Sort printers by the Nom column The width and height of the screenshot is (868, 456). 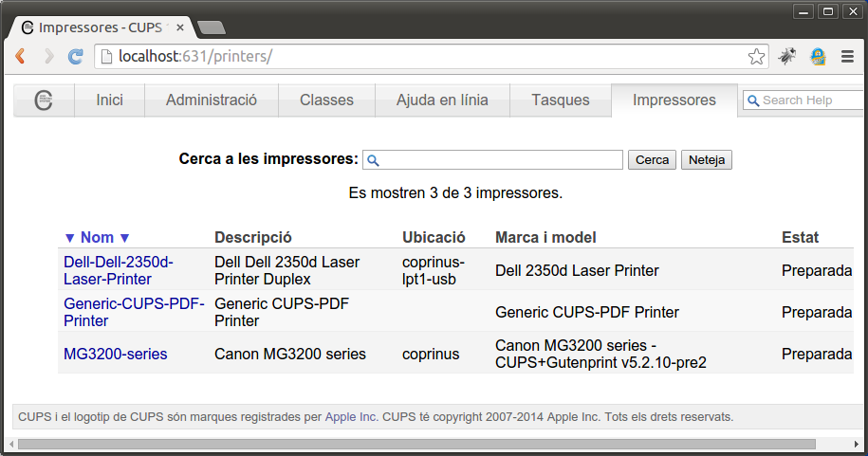pyautogui.click(x=97, y=237)
